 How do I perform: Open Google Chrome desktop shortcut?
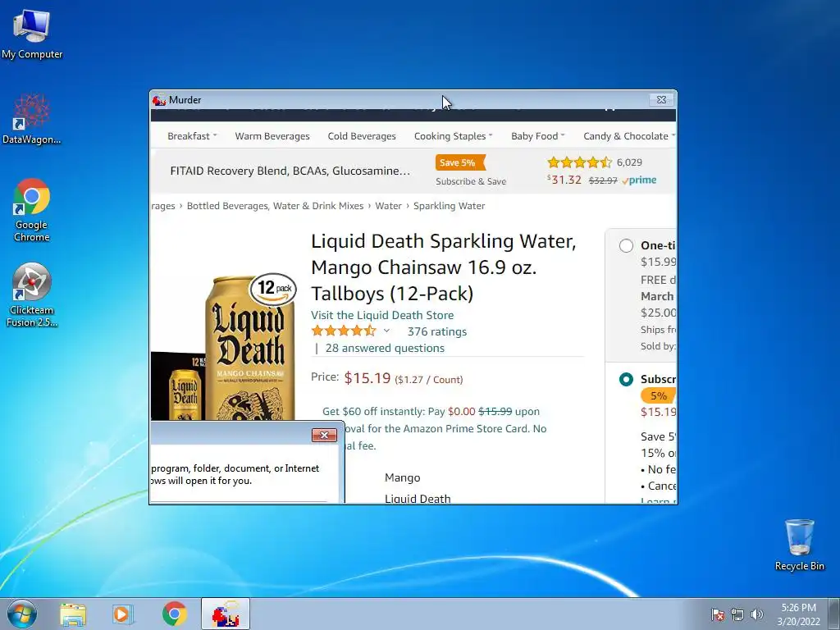click(32, 209)
